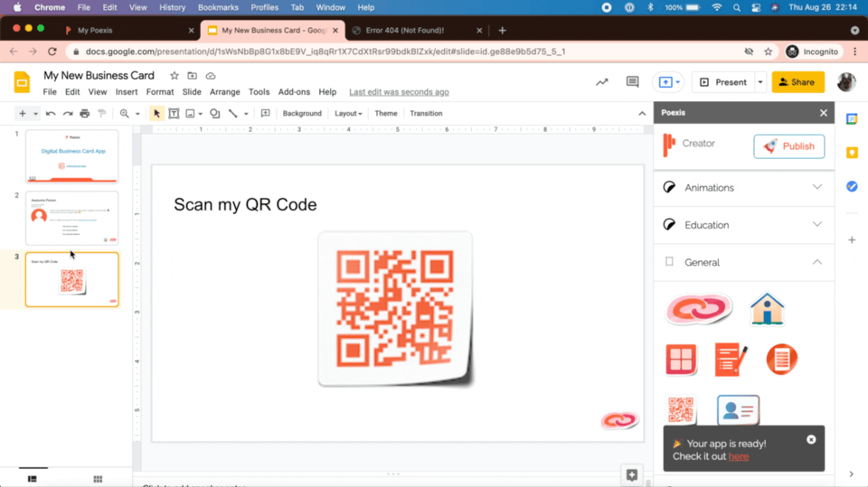The image size is (868, 487).
Task: Select the text box tool
Action: click(x=174, y=114)
